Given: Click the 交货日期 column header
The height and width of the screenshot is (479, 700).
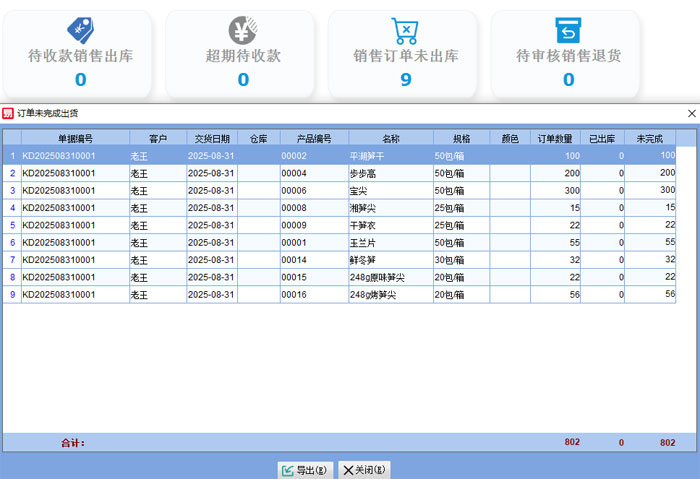Looking at the screenshot, I should (x=211, y=138).
